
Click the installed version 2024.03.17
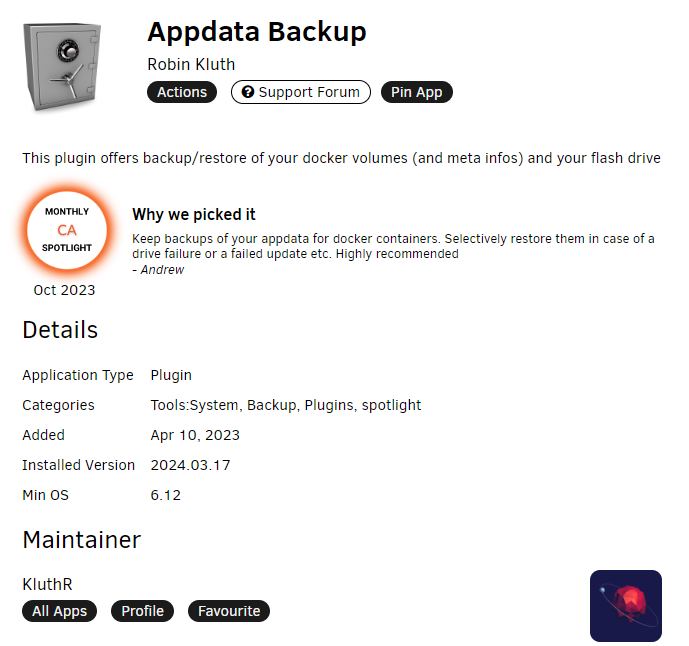(x=190, y=465)
